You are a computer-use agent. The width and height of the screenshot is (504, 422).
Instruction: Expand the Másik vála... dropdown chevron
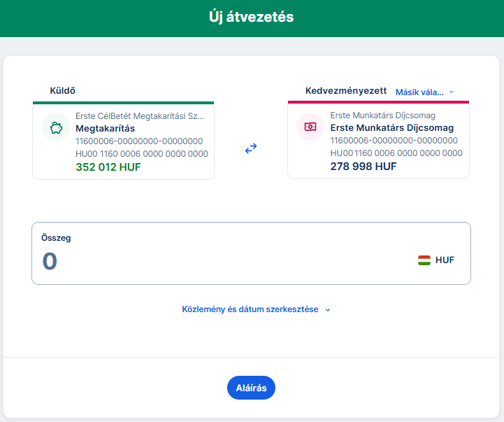click(x=452, y=92)
